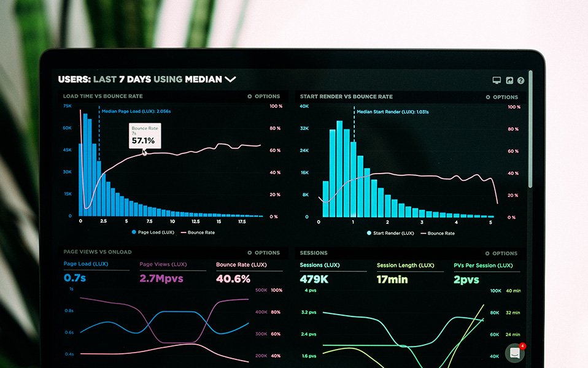Expand the dashboard title dropdown chevron
This screenshot has height=368, width=588.
(230, 79)
